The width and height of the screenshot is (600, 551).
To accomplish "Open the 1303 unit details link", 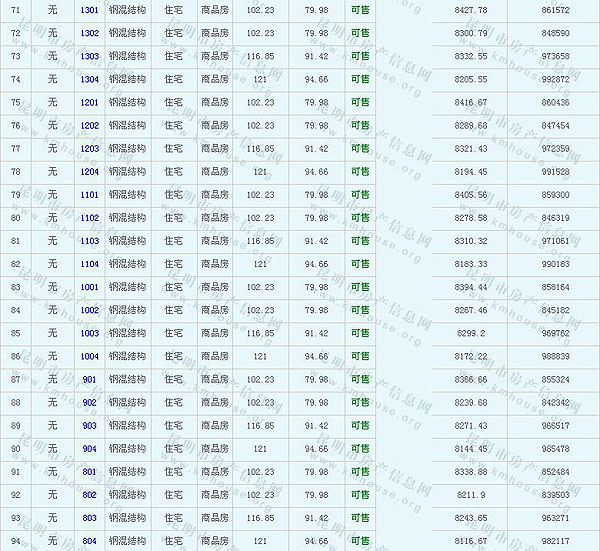I will click(89, 56).
